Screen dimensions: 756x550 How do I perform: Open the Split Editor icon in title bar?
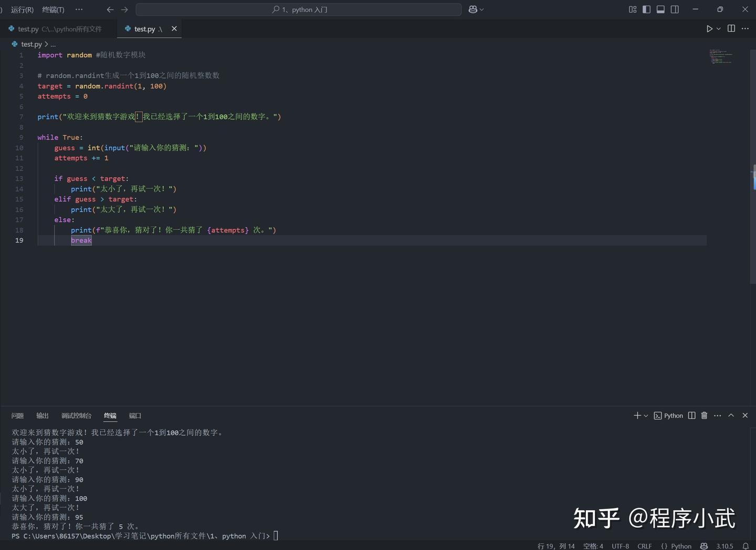coord(731,29)
